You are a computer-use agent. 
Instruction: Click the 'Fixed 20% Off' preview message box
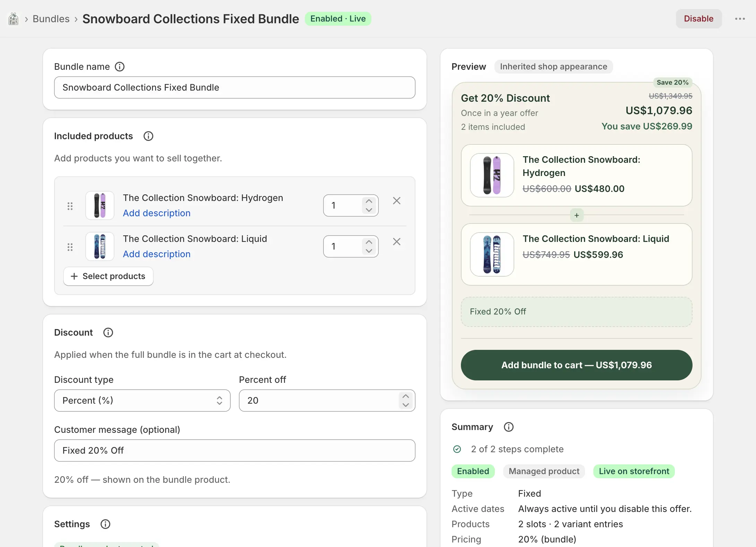(x=576, y=312)
